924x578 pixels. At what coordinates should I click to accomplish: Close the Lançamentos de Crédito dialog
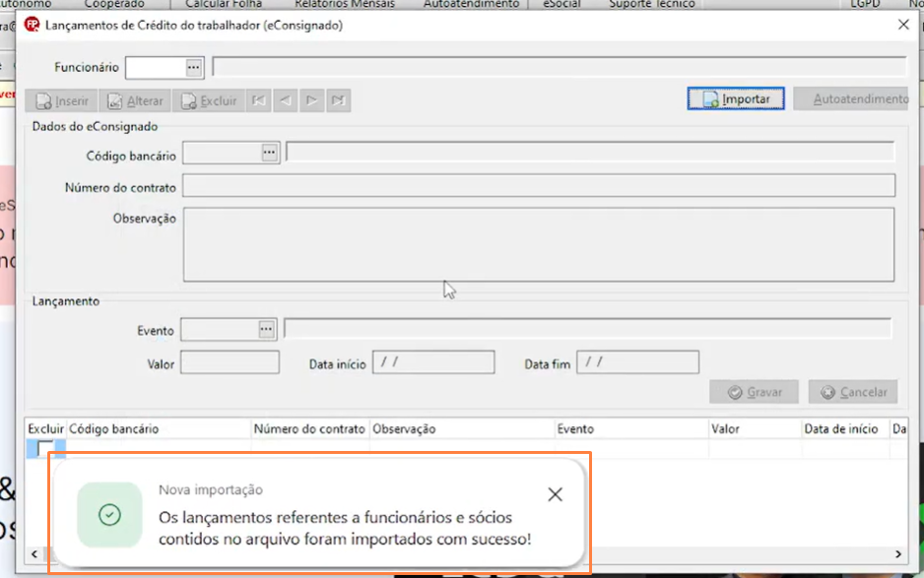[903, 25]
